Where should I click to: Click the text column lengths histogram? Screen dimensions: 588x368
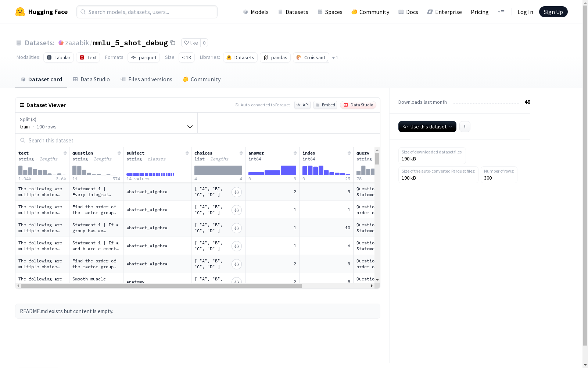point(42,170)
